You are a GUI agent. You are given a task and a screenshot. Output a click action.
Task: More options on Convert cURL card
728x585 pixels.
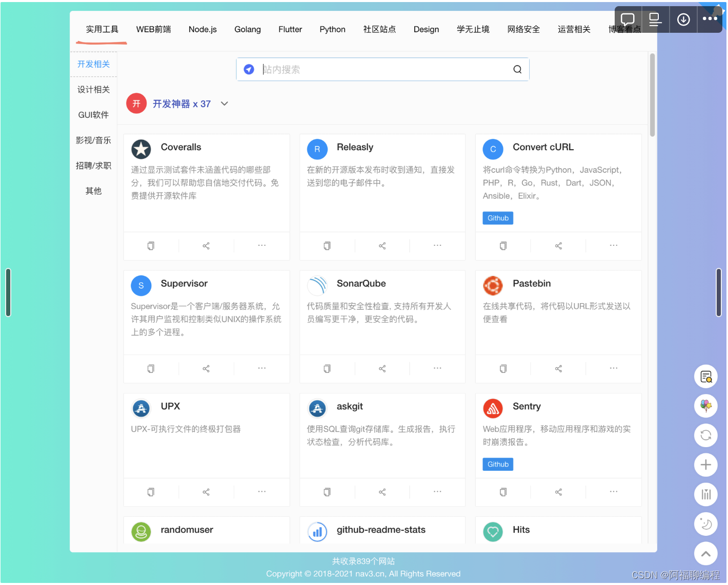(x=614, y=246)
